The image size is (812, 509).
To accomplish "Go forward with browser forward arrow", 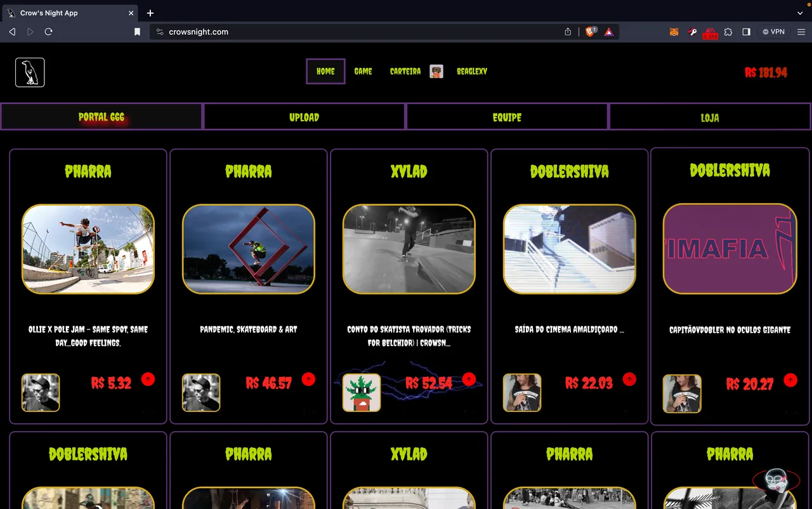I will pyautogui.click(x=30, y=32).
